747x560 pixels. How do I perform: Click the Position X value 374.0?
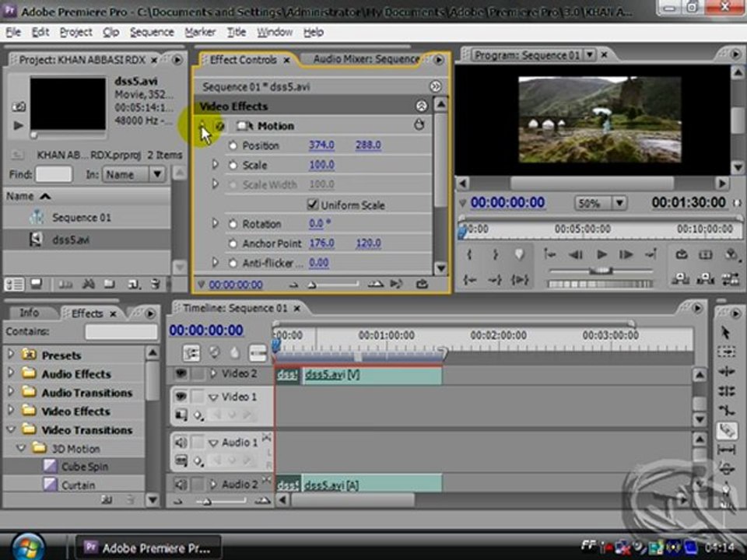[321, 145]
